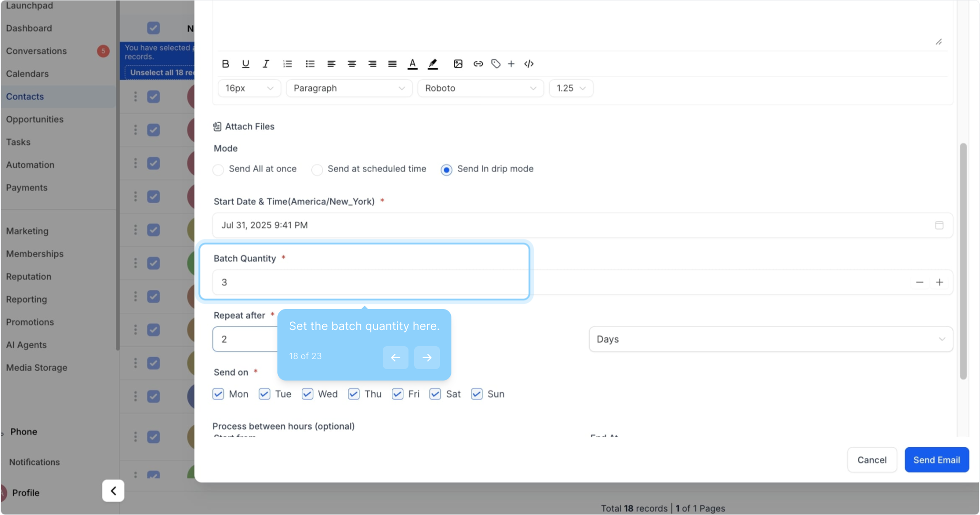Viewport: 980px width, 515px height.
Task: Click the numbered list icon
Action: coord(287,64)
